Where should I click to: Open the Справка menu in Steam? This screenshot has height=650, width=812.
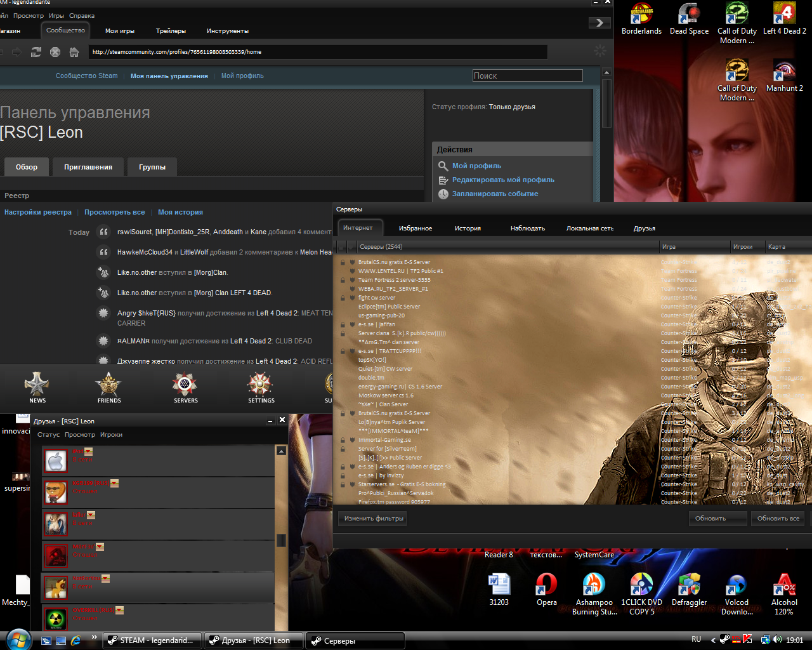point(82,15)
